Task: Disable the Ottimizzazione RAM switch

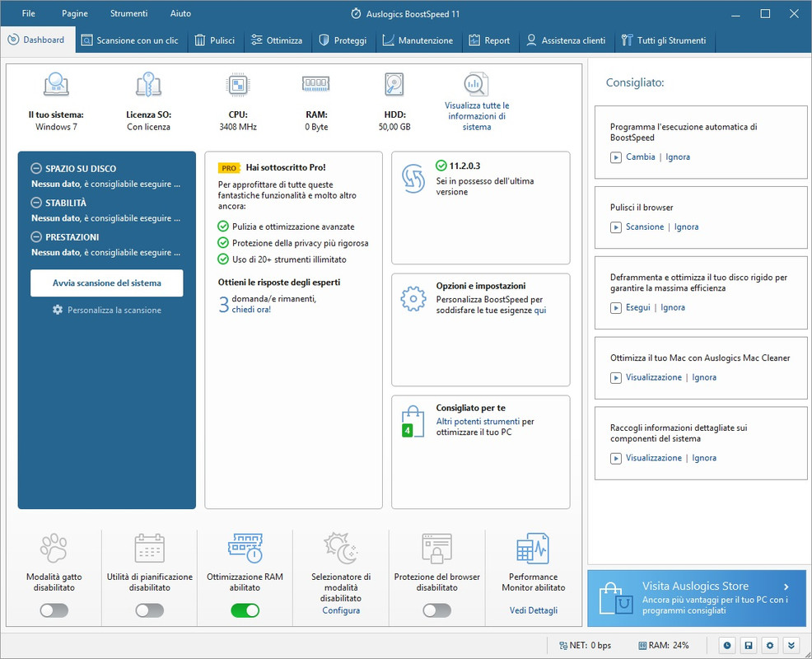Action: pos(245,611)
